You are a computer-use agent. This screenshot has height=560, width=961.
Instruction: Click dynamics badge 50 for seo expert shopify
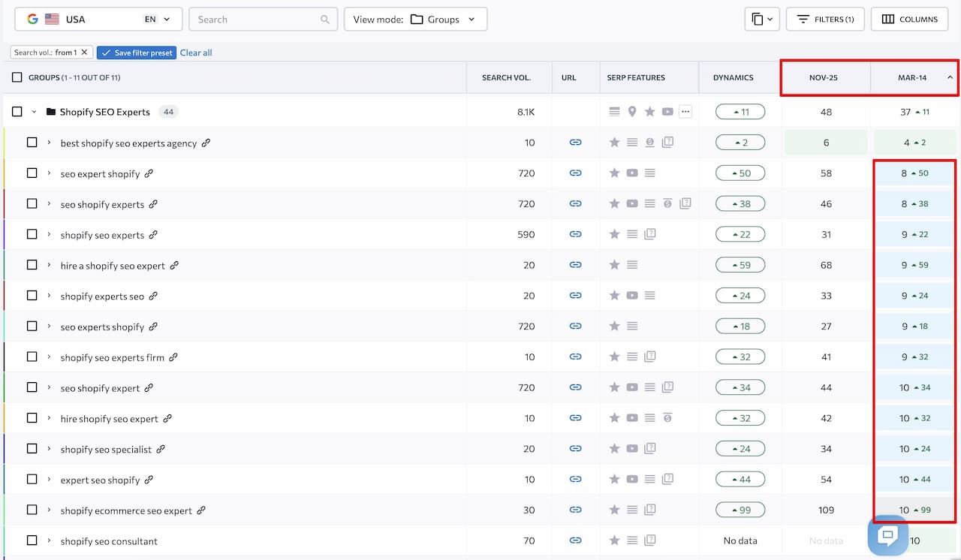click(740, 173)
